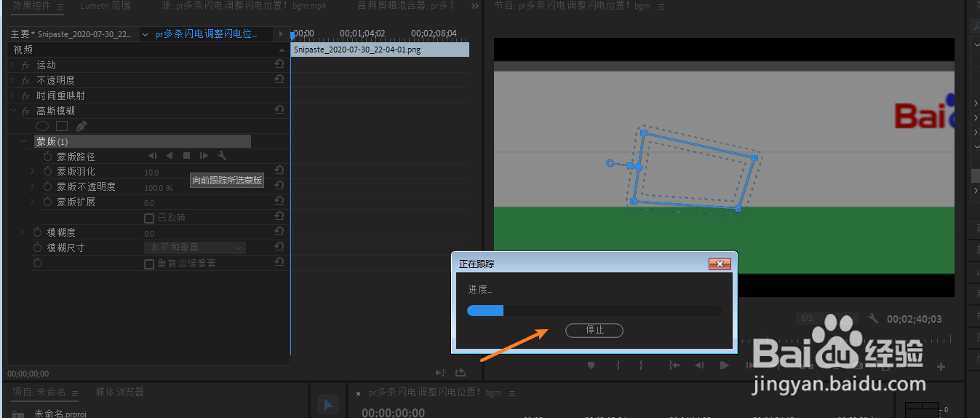
Task: Select the 项目: 未命名 tab
Action: tap(39, 392)
